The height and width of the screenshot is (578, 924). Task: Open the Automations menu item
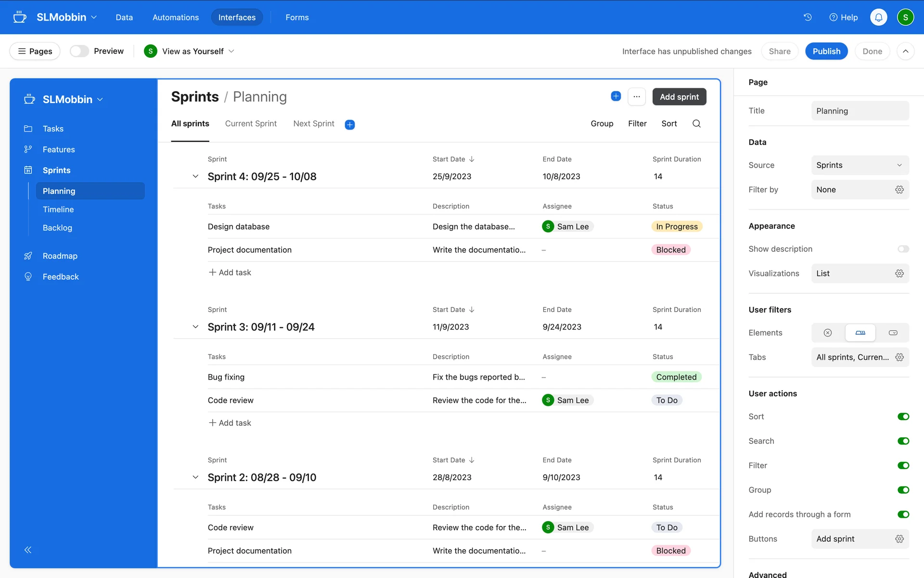coord(175,17)
